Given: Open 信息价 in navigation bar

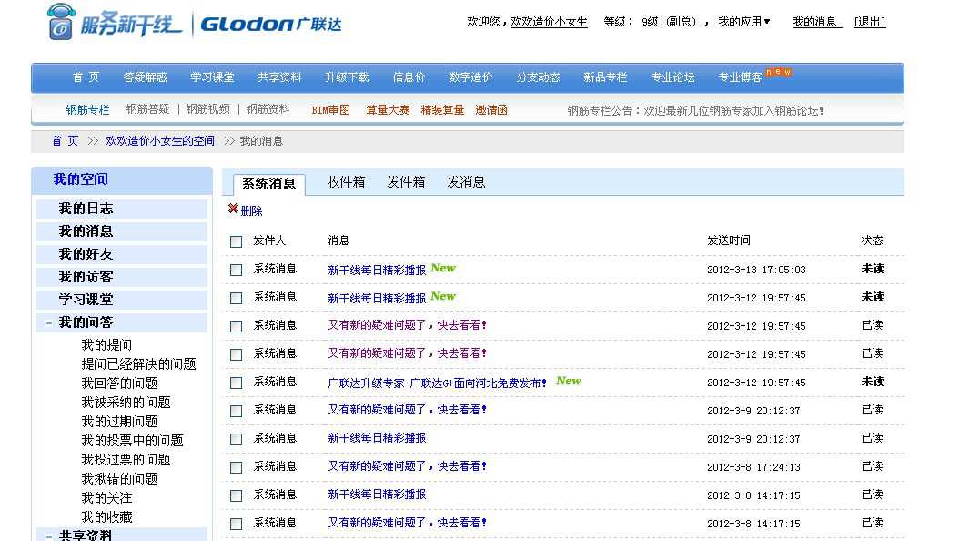Looking at the screenshot, I should pyautogui.click(x=409, y=77).
